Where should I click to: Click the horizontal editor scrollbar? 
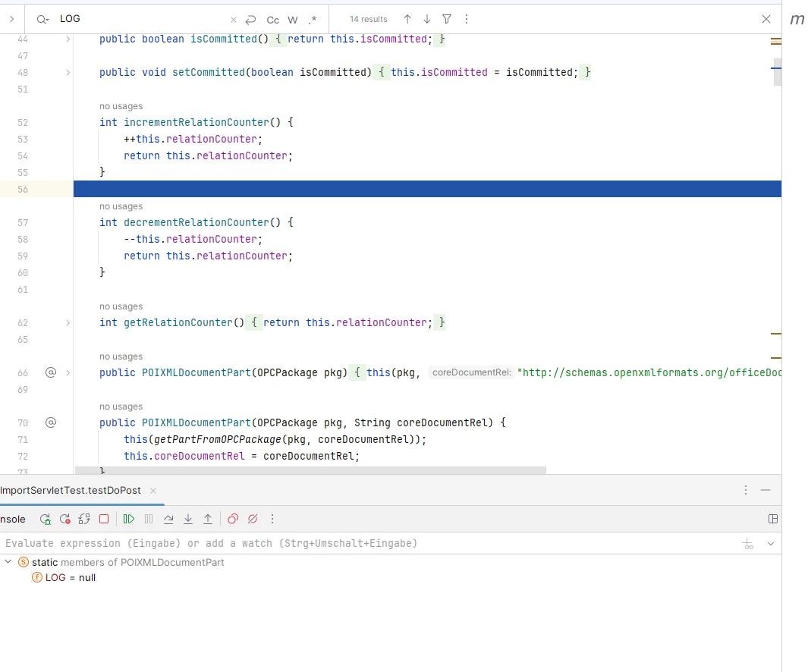click(310, 470)
